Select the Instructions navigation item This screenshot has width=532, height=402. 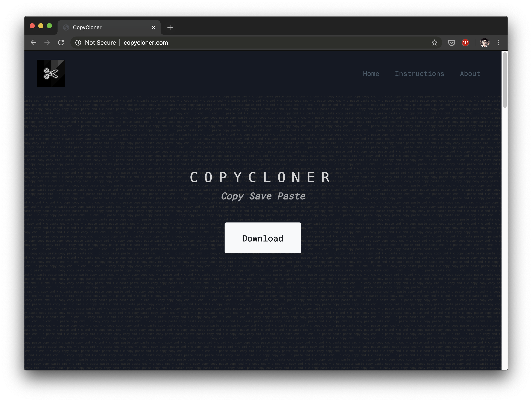click(x=420, y=74)
